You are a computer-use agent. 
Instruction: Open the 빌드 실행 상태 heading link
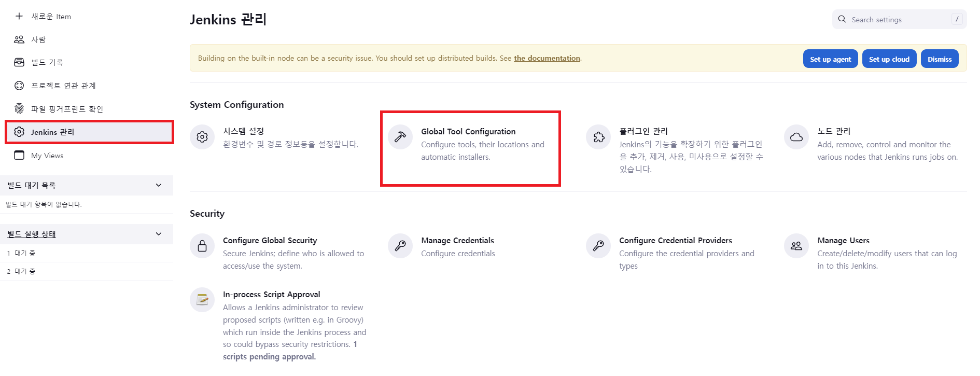(x=32, y=234)
